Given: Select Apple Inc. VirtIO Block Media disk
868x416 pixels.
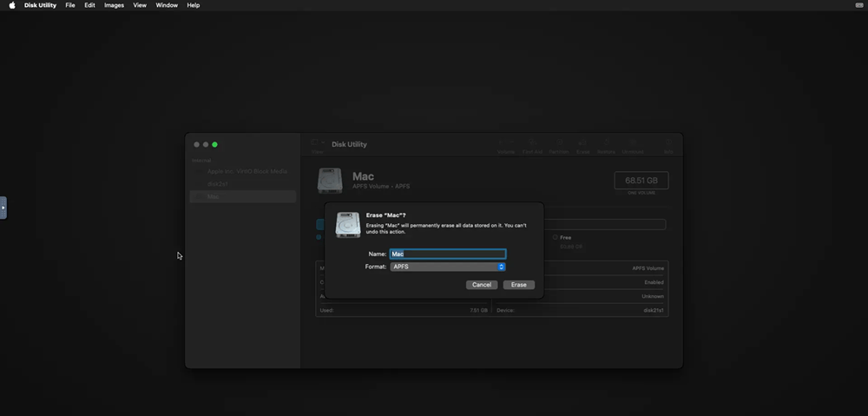Looking at the screenshot, I should (247, 171).
